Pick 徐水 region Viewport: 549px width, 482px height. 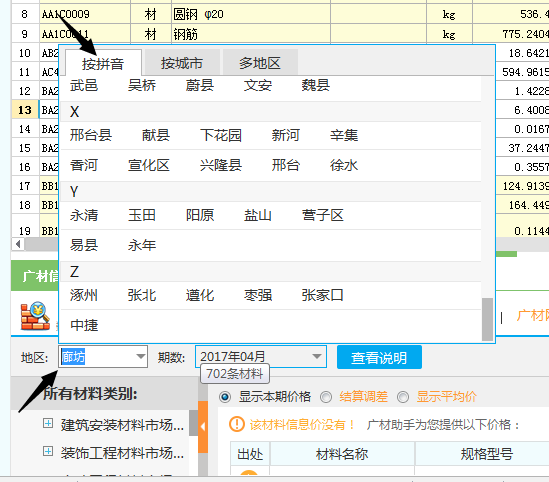click(344, 165)
